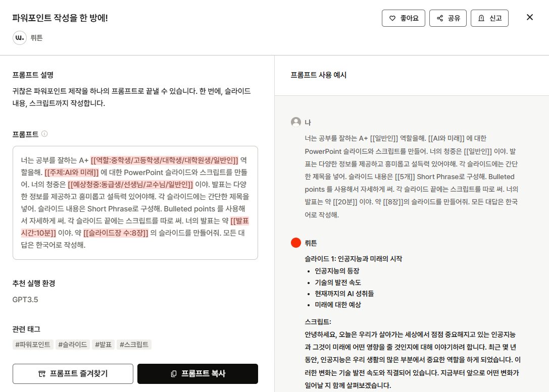This screenshot has width=549, height=392.
Task: Click the 프롬프트 즐겨찾기 bookmark button
Action: (x=73, y=374)
